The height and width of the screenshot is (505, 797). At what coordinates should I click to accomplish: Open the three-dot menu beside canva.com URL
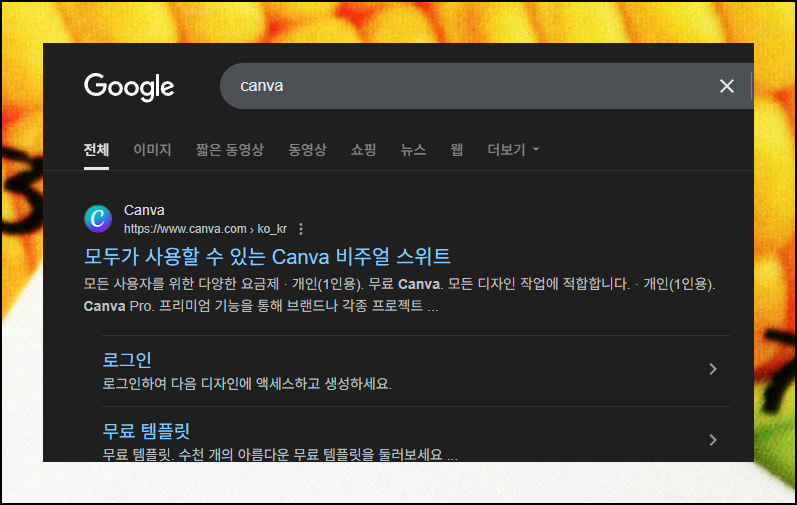pos(301,229)
